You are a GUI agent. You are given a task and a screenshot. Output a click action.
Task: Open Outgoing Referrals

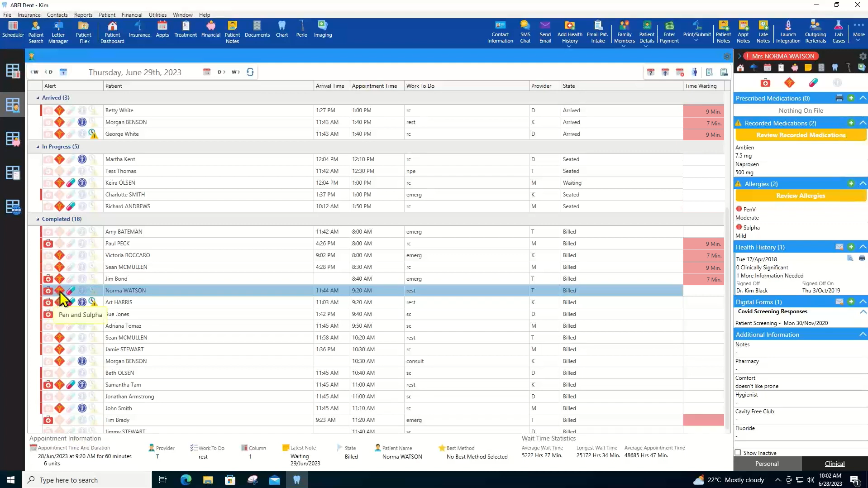tap(815, 32)
